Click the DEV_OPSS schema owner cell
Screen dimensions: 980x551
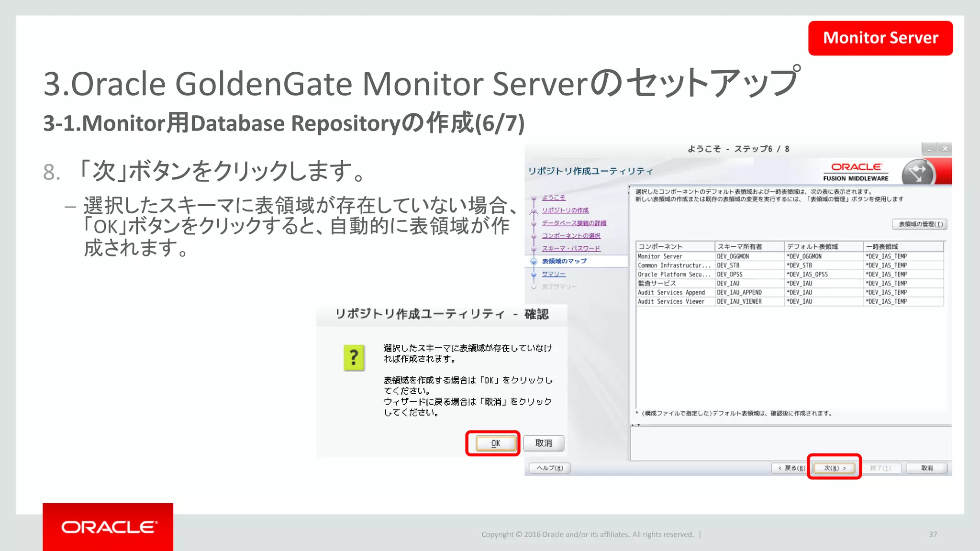[x=750, y=275]
